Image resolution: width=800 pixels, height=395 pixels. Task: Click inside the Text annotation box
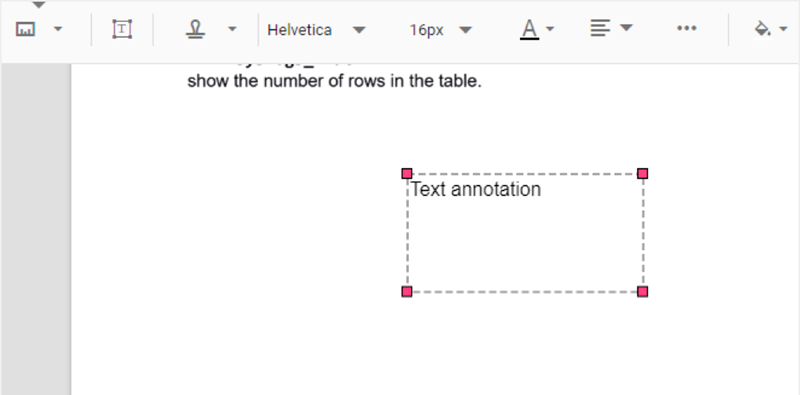[x=525, y=233]
